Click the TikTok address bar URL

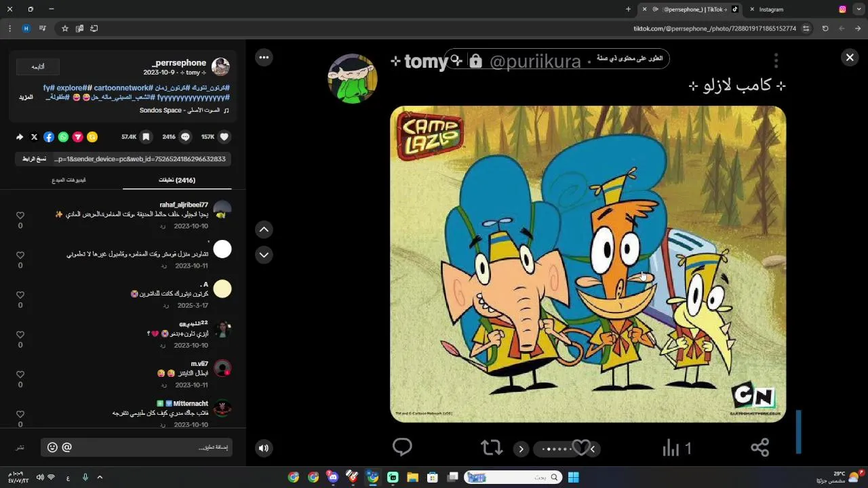tap(715, 28)
